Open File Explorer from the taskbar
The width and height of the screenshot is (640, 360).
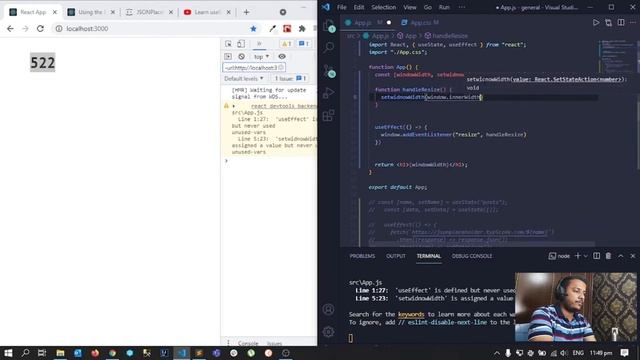[x=60, y=353]
